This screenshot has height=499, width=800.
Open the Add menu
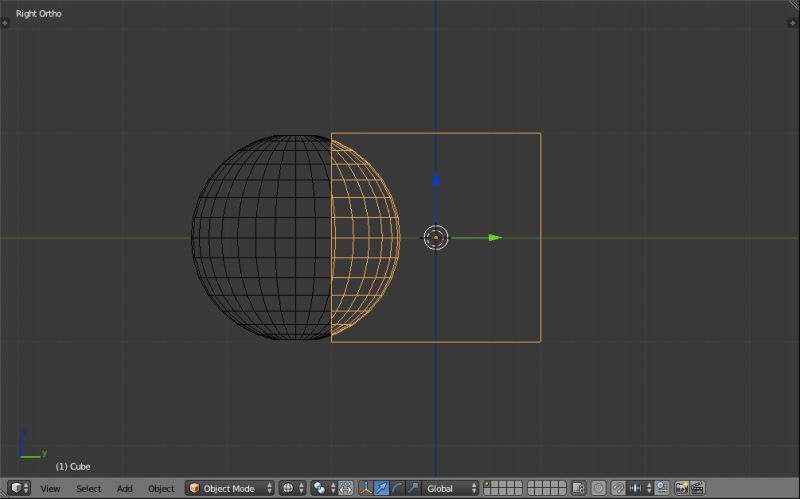[124, 488]
